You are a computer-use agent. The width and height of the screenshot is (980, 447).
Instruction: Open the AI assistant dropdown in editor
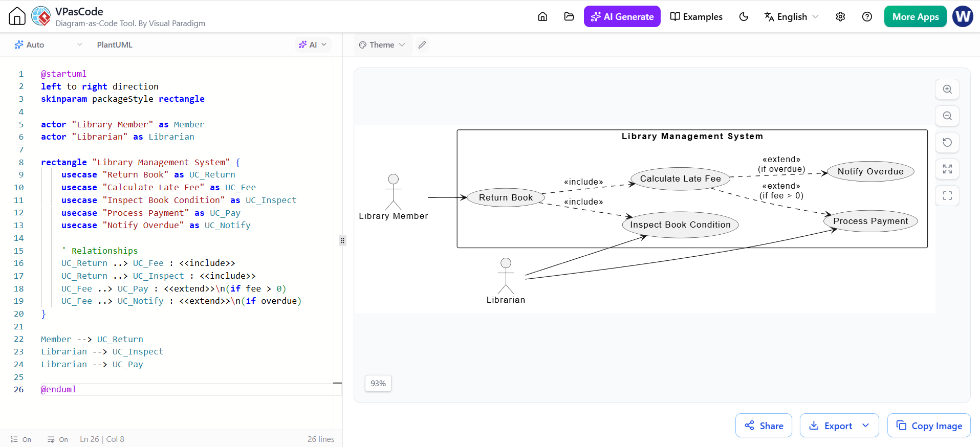(313, 45)
